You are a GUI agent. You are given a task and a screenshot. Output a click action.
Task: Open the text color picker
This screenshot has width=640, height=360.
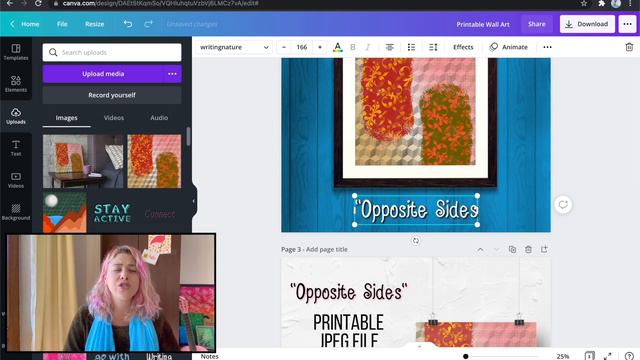[x=338, y=47]
